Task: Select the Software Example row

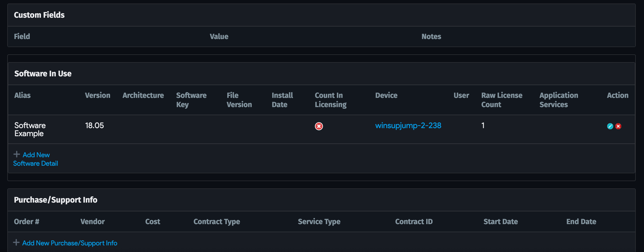Action: click(30, 129)
